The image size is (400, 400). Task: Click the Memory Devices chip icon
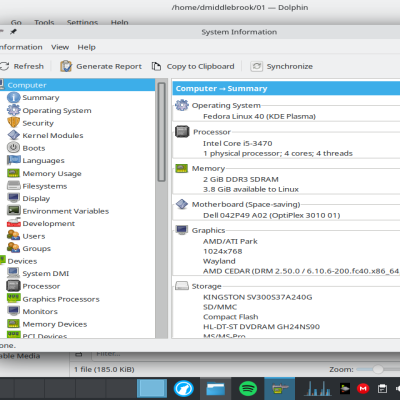click(14, 324)
